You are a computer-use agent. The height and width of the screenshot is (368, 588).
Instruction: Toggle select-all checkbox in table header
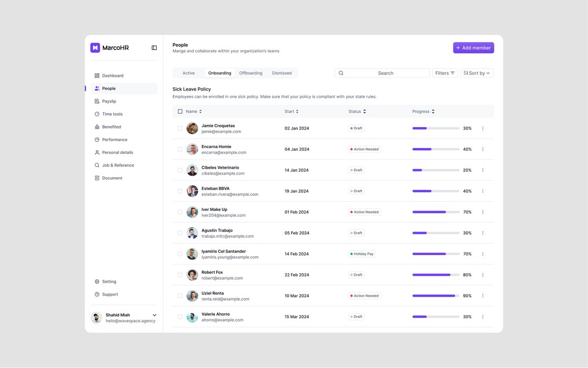pyautogui.click(x=180, y=111)
